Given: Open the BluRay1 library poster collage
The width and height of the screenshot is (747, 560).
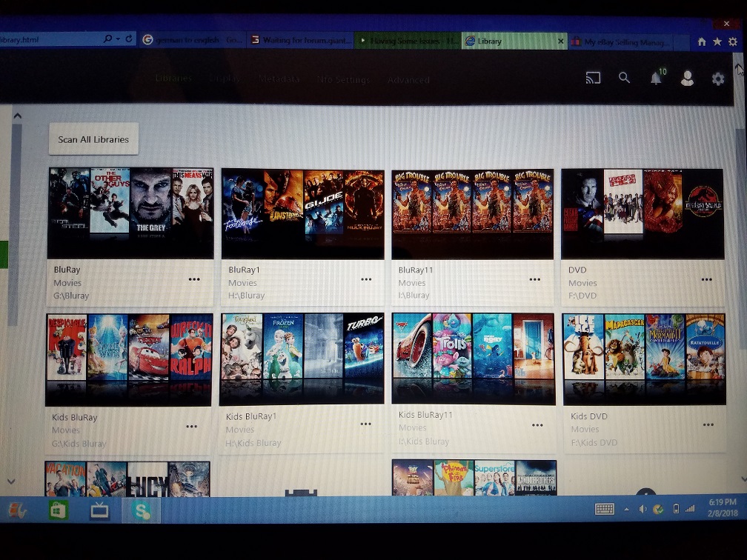Looking at the screenshot, I should point(302,214).
